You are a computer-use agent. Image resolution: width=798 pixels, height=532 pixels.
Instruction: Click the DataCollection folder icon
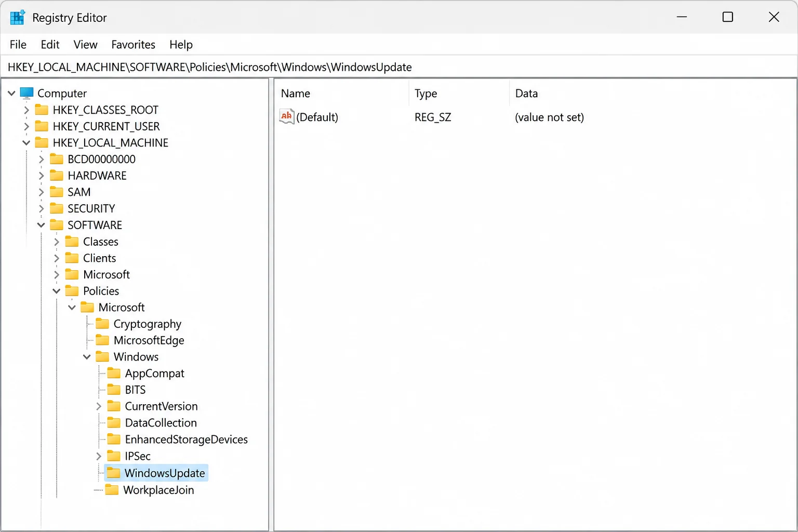[x=114, y=422]
